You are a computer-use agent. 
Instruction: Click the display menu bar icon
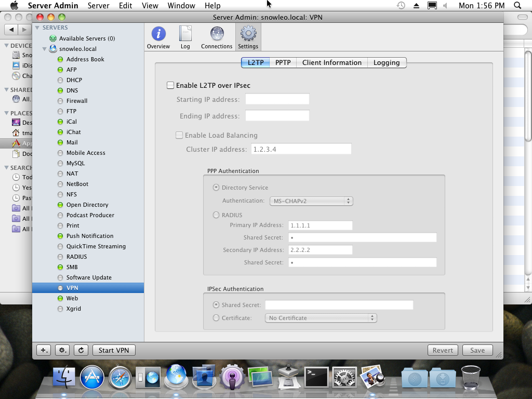click(432, 5)
